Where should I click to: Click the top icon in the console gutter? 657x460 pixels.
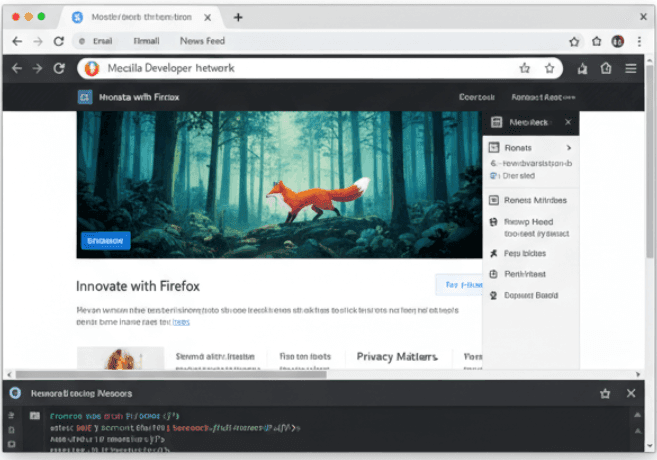click(x=11, y=416)
